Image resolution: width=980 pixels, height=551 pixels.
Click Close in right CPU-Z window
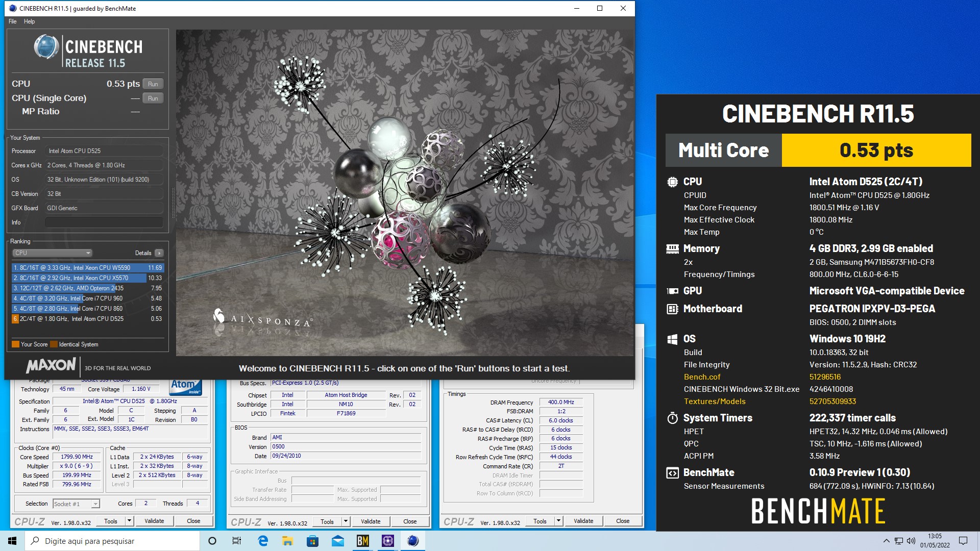(623, 521)
